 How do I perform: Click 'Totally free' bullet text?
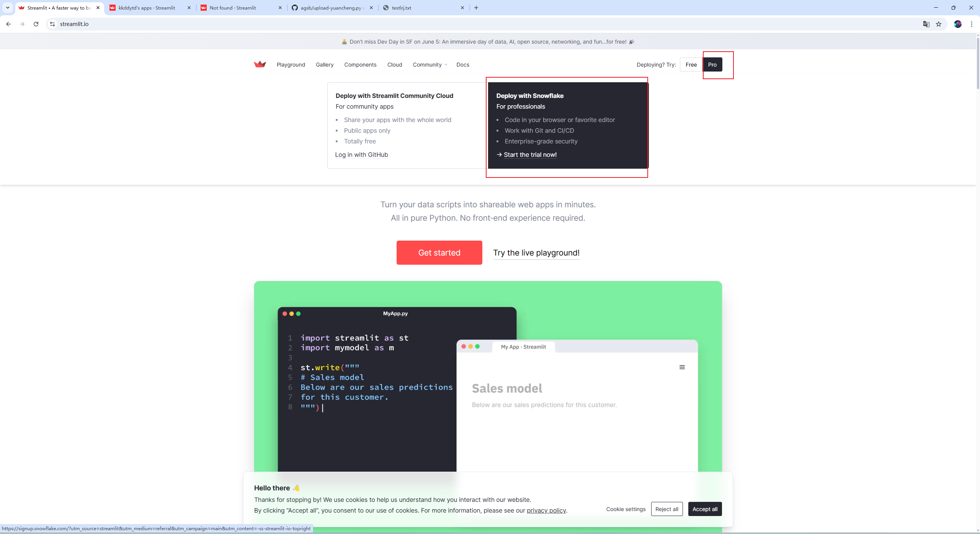pos(360,141)
